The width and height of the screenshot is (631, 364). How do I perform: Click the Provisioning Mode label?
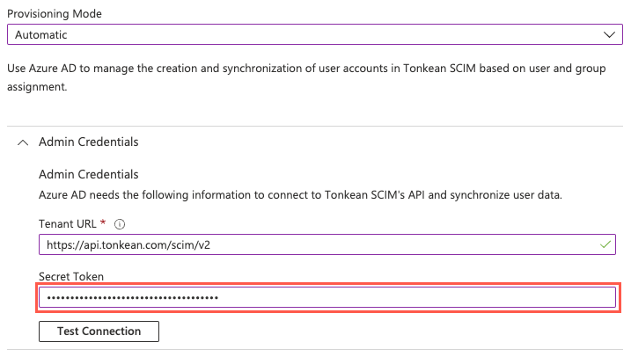(x=55, y=15)
